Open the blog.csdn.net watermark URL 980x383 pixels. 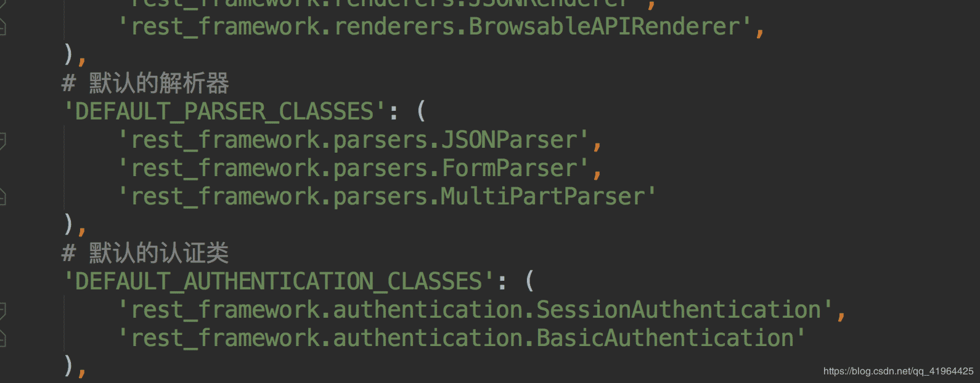[898, 371]
